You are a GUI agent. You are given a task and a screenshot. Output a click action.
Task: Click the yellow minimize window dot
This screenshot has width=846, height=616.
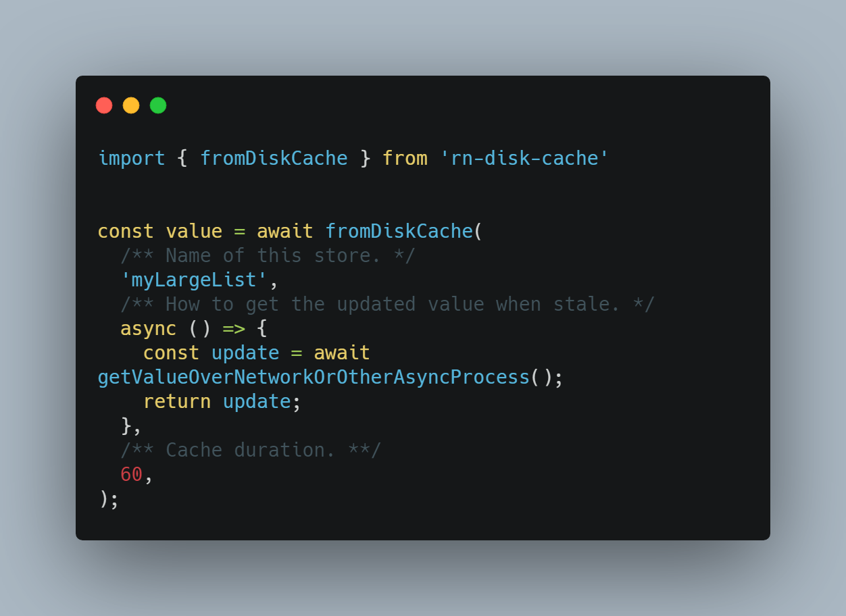pyautogui.click(x=131, y=105)
